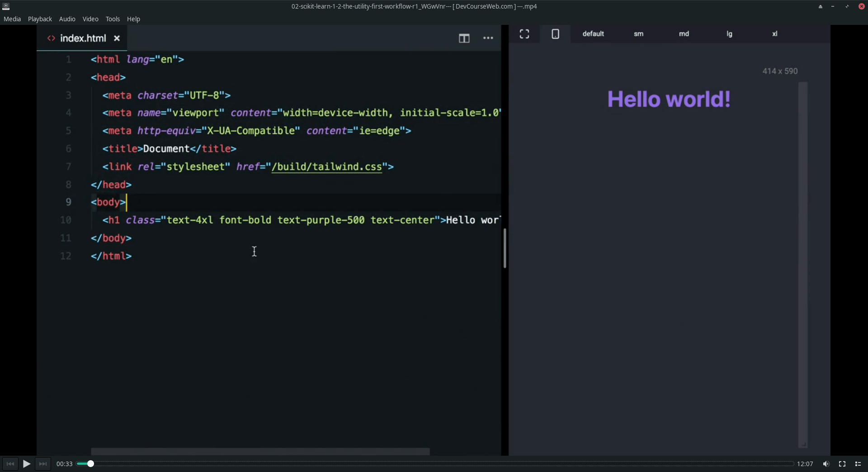Place cursor on the viewport meta line
Image resolution: width=868 pixels, height=472 pixels.
click(x=302, y=113)
